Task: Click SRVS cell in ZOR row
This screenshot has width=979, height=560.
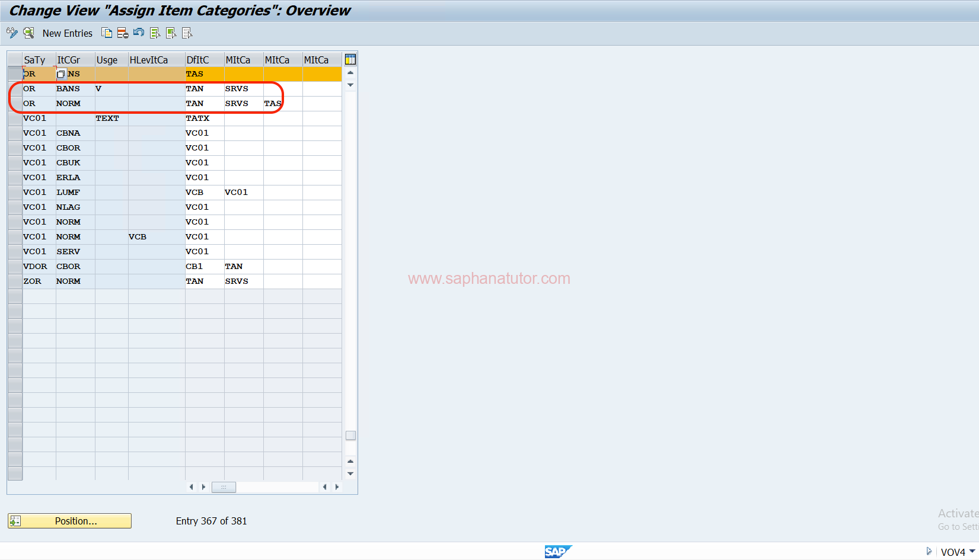Action: click(x=244, y=281)
